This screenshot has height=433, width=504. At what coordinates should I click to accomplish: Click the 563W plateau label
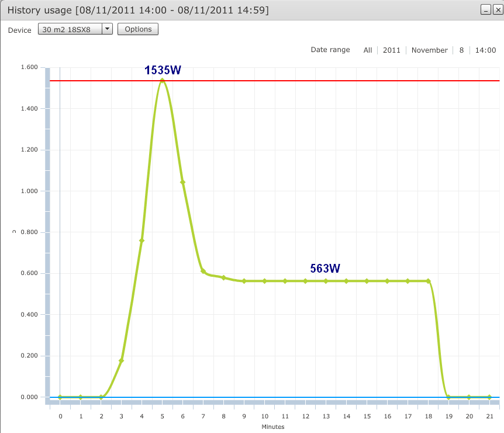tap(325, 269)
